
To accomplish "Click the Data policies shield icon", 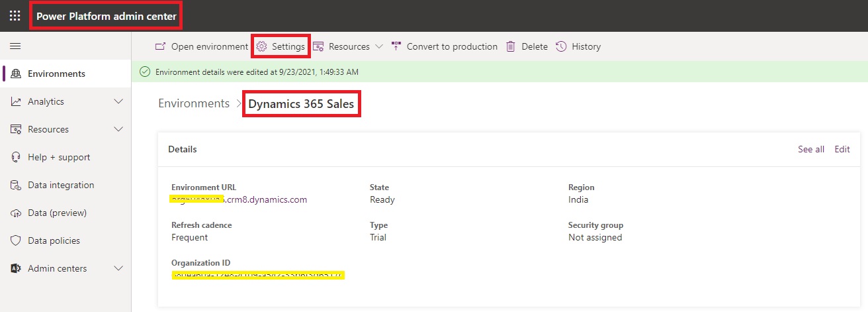I will point(16,240).
